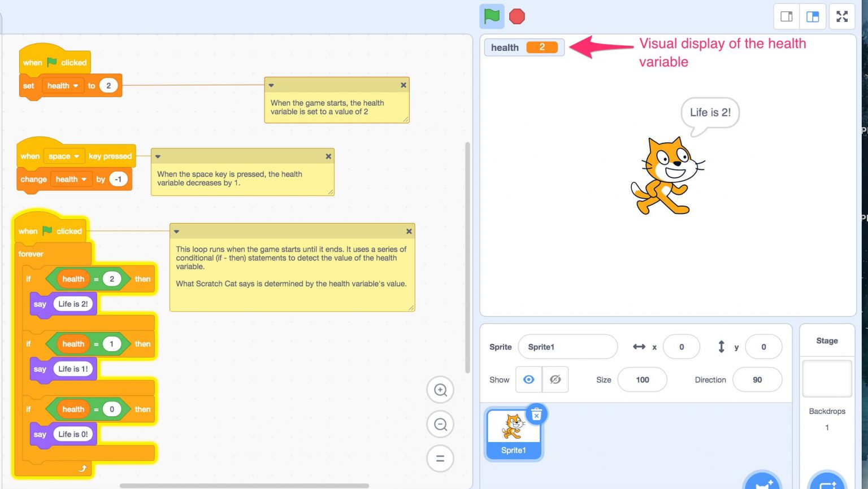Screen dimensions: 868x489
Task: Reset workspace zoom with the equals button
Action: (440, 459)
